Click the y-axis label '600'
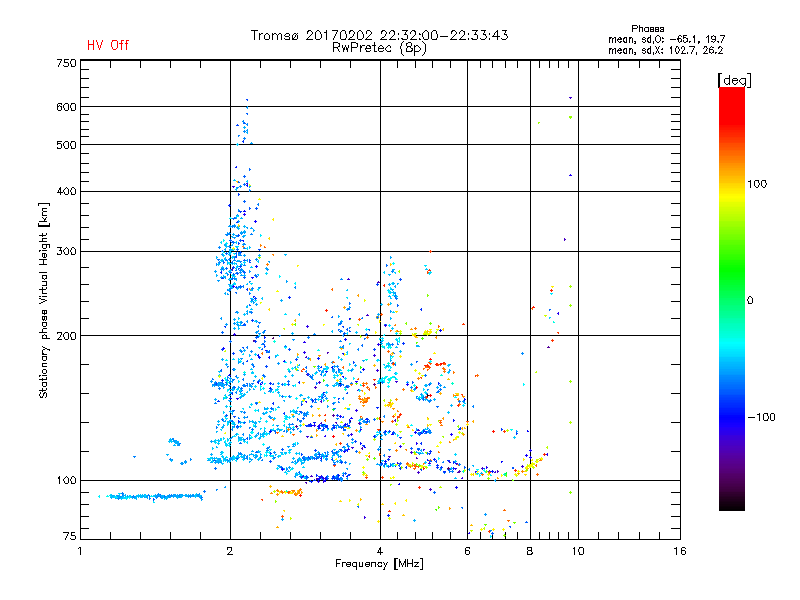Image resolution: width=800 pixels, height=600 pixels. tap(67, 107)
